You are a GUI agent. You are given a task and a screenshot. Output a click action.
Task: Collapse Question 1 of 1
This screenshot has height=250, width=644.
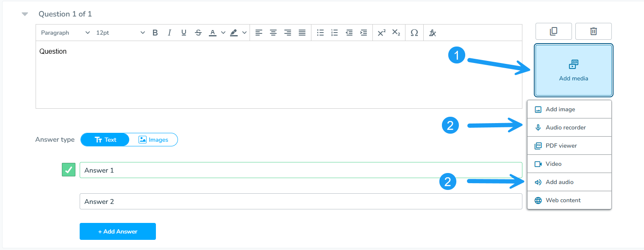25,14
